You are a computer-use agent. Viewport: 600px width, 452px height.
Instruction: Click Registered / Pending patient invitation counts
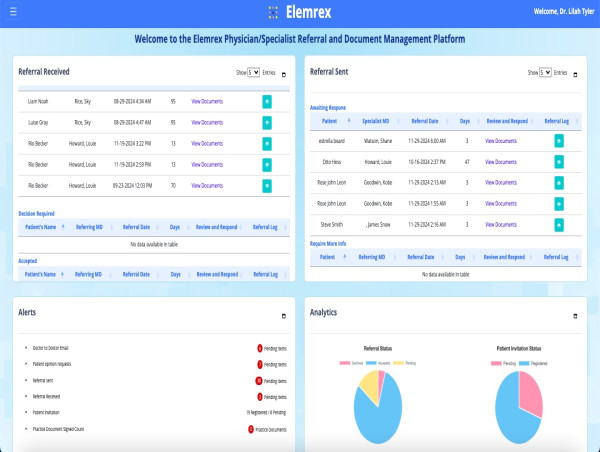(266, 413)
